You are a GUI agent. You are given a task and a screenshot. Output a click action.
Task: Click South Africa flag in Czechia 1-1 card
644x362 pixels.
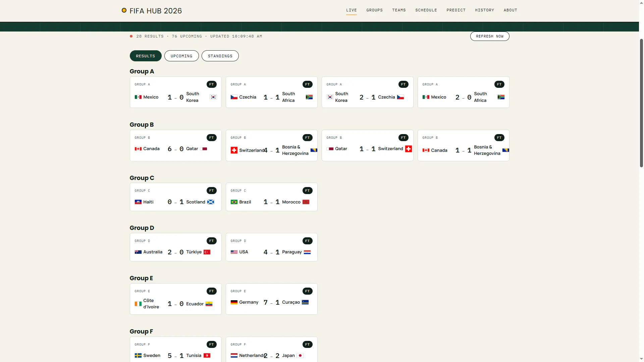point(309,97)
